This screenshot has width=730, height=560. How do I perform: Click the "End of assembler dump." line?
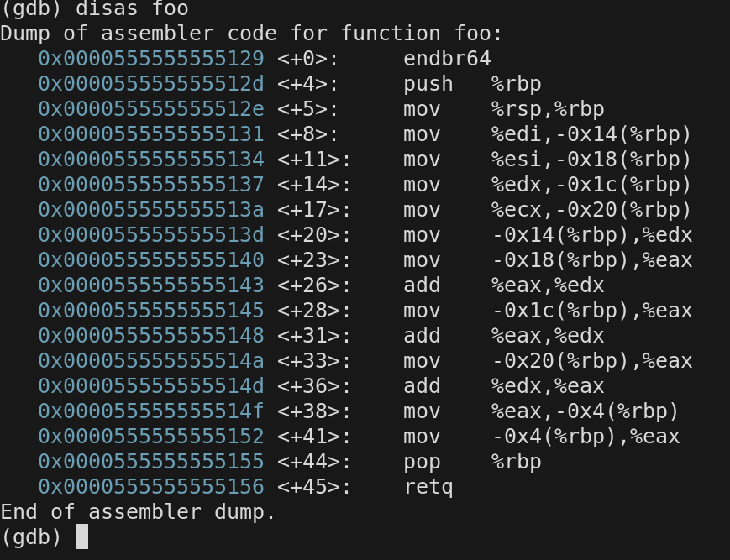[138, 512]
